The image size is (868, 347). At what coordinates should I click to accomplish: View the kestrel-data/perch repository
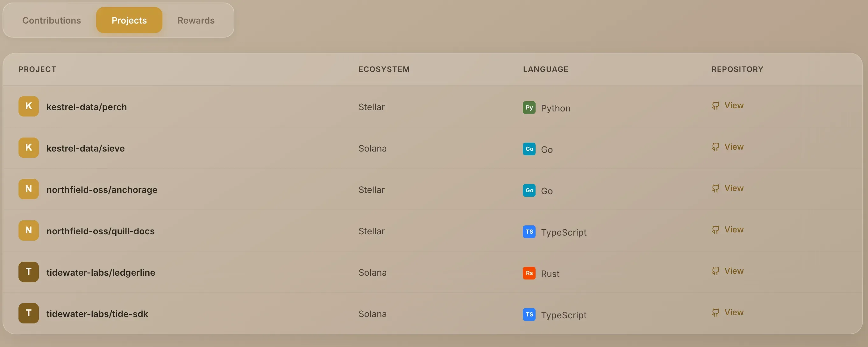[728, 105]
